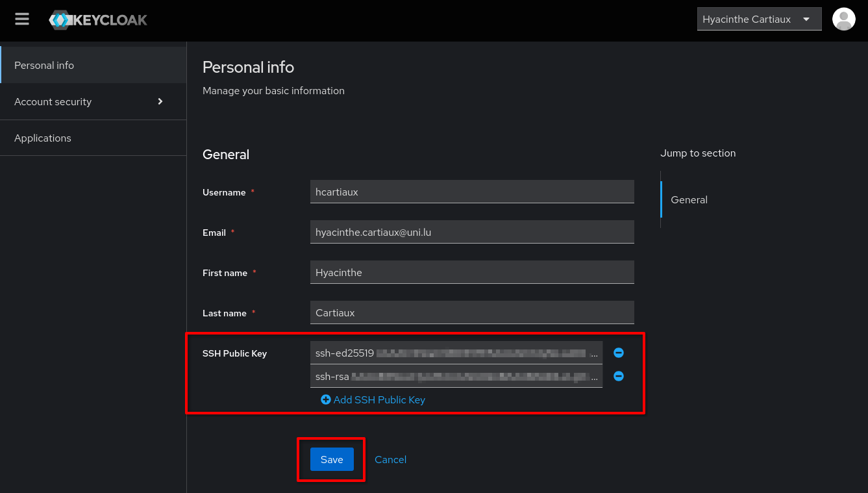The image size is (868, 493).
Task: Remove the ssh-rsa public key
Action: tap(618, 376)
